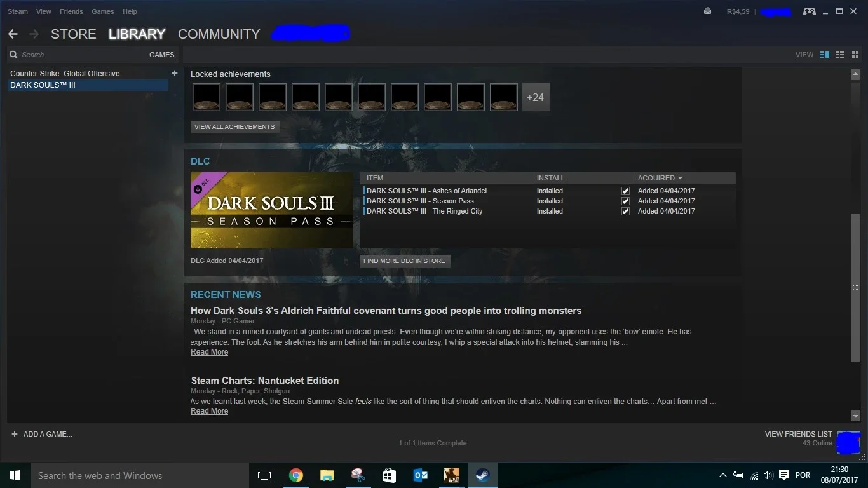Open the Steam menu
This screenshot has height=488, width=868.
tap(18, 11)
